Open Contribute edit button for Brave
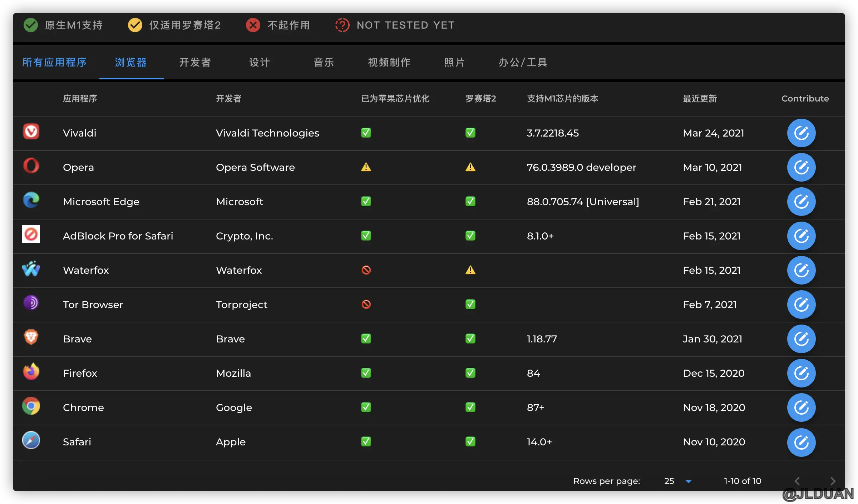 click(801, 339)
